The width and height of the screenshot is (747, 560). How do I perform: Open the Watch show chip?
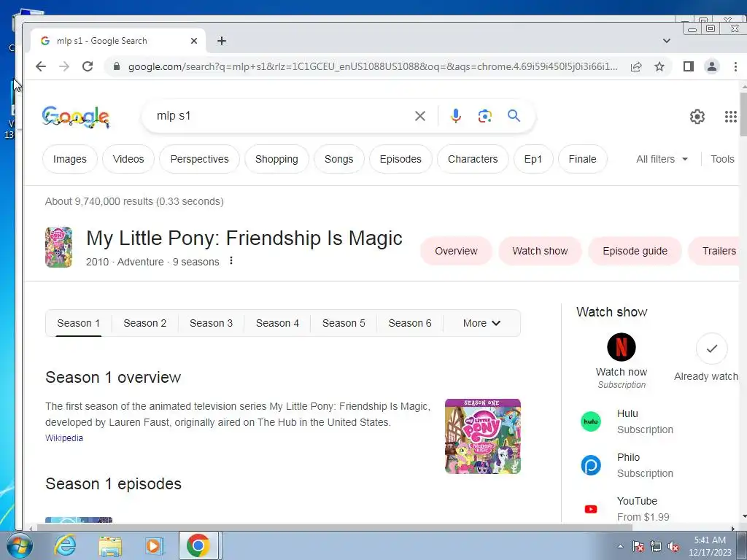pos(540,251)
